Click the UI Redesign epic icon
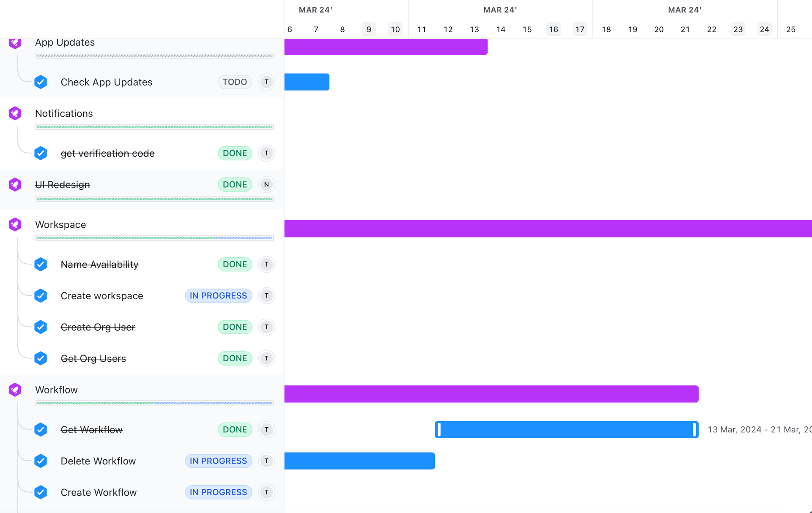The image size is (812, 513). tap(15, 185)
